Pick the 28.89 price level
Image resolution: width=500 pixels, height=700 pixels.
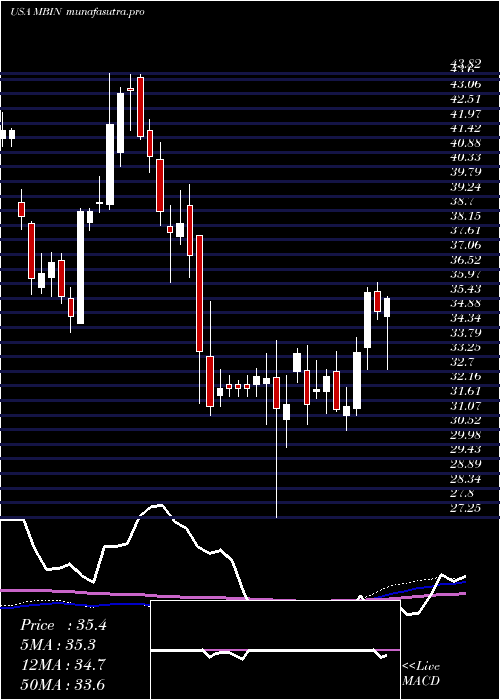click(465, 464)
